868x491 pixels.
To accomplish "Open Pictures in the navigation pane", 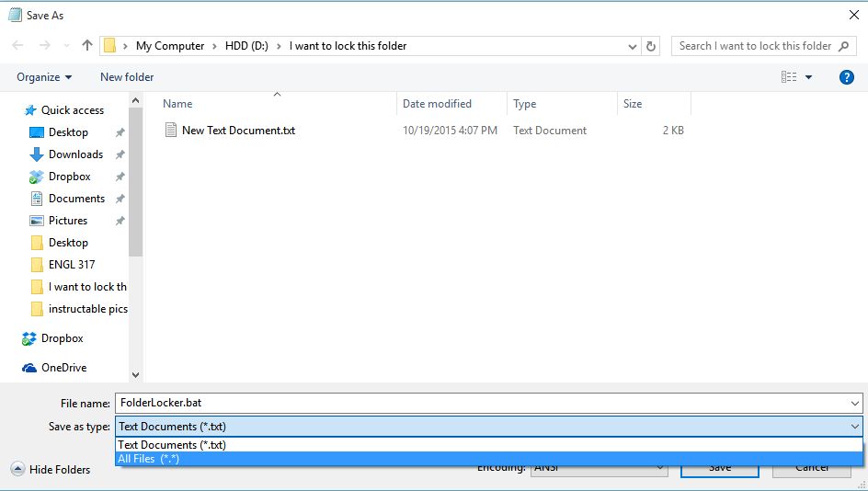I will 67,221.
